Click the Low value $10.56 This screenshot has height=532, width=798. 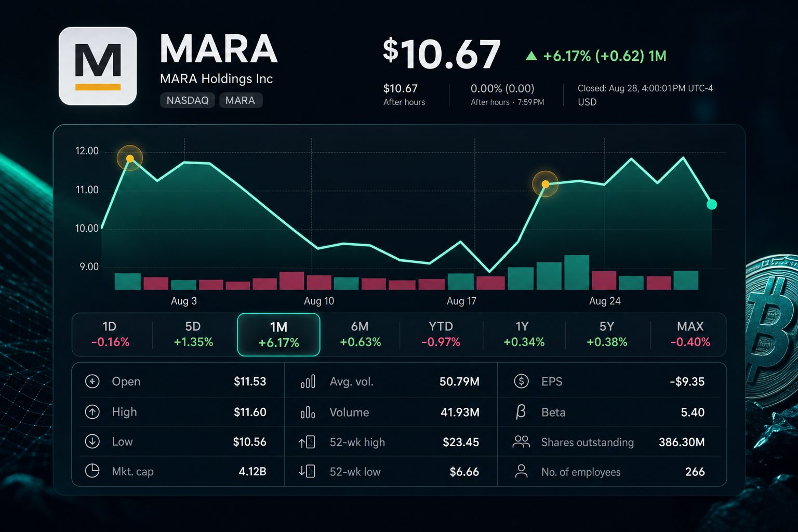click(x=249, y=442)
